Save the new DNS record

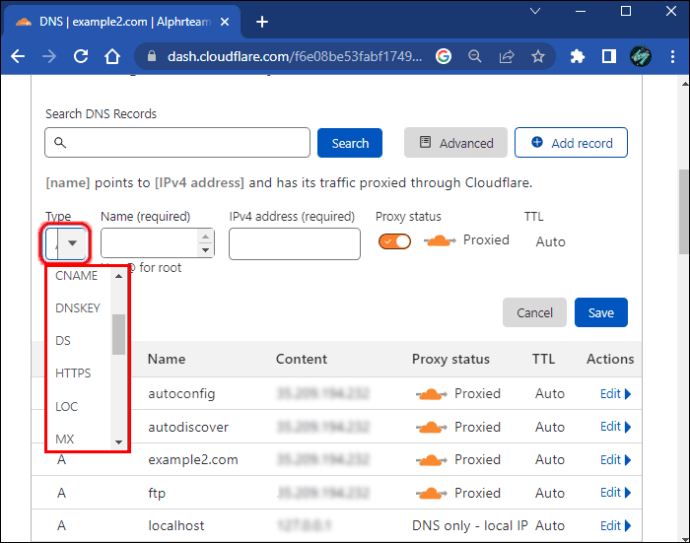click(x=601, y=312)
